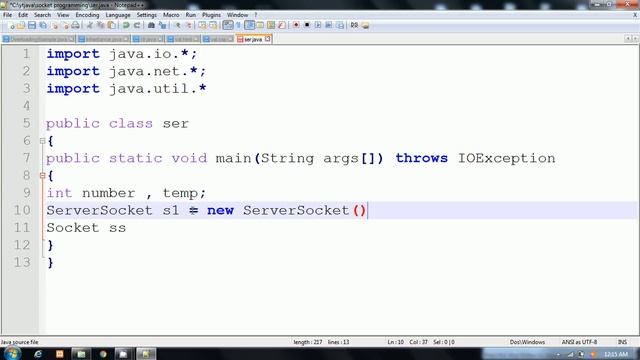The width and height of the screenshot is (640, 360).
Task: Toggle INS insert mode in status bar
Action: pyautogui.click(x=622, y=342)
